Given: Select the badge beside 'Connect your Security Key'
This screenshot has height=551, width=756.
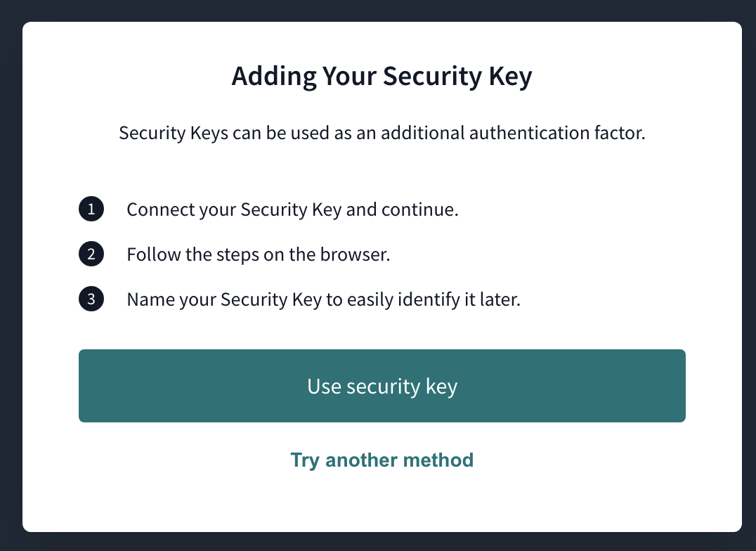Looking at the screenshot, I should pos(91,209).
